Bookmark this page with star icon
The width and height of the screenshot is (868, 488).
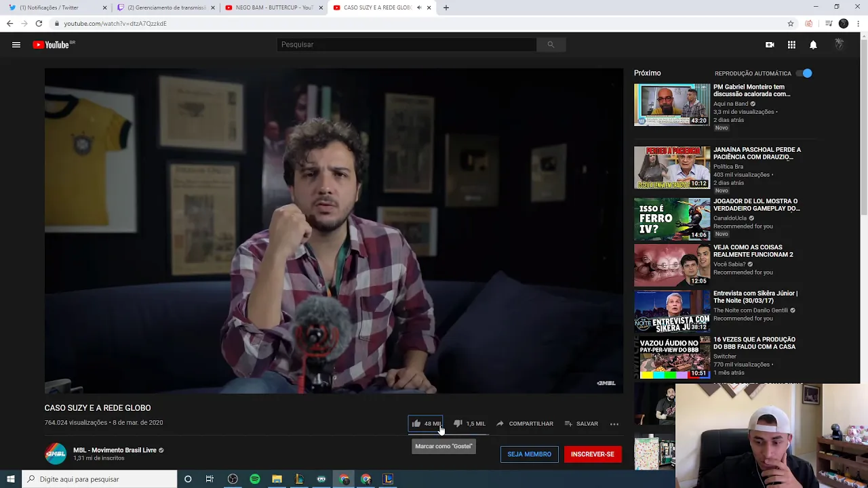click(x=791, y=23)
